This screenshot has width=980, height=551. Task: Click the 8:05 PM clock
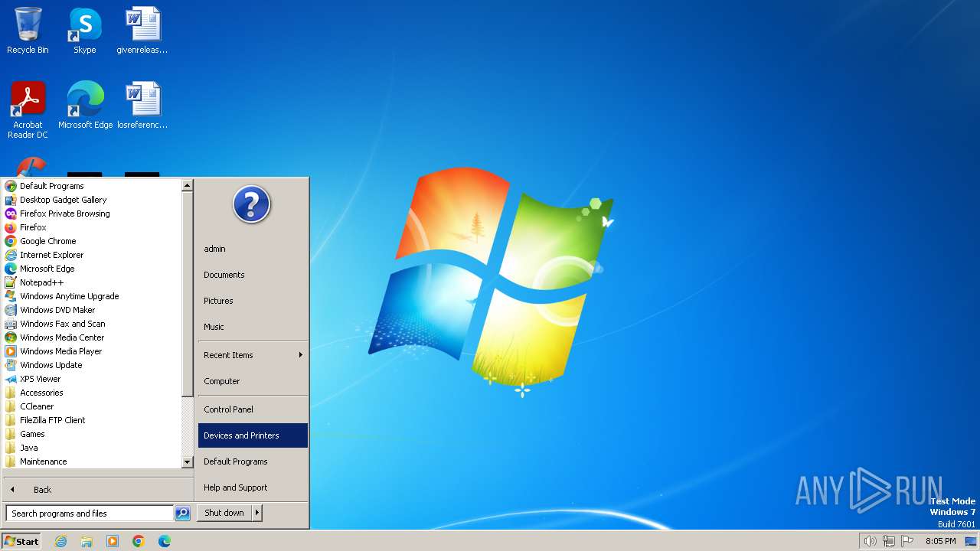940,541
